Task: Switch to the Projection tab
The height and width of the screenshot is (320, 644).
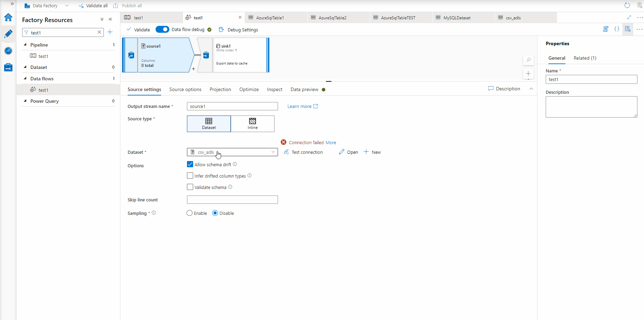Action: [x=220, y=89]
